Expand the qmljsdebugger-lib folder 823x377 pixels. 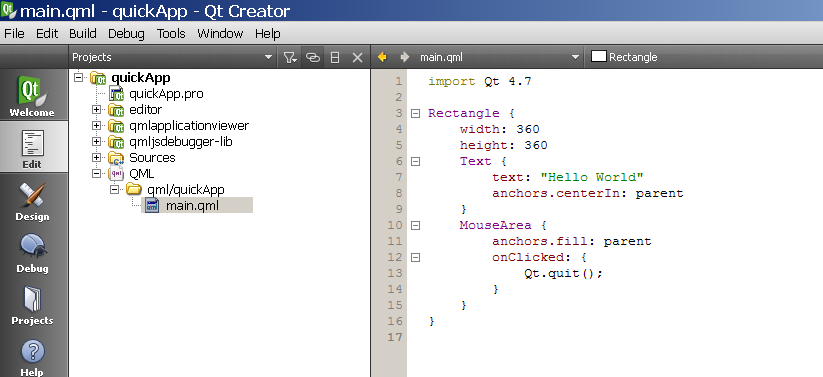pos(97,142)
